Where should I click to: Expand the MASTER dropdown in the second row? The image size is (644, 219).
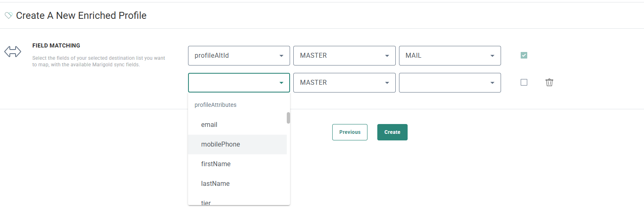[x=344, y=83]
